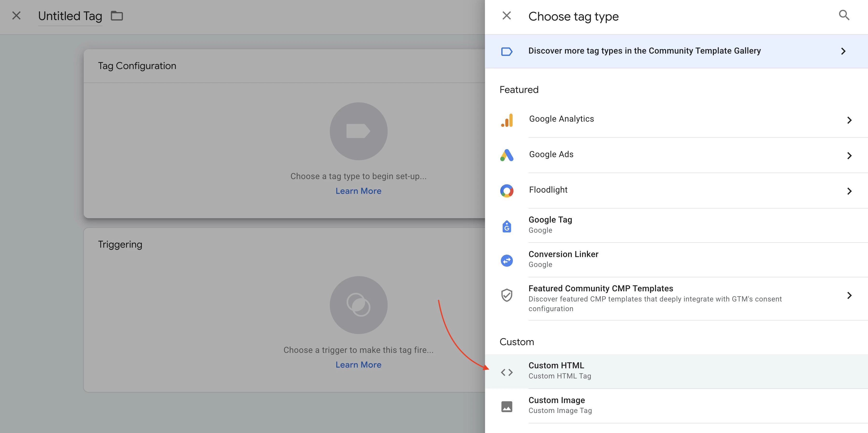Click the Floodlight logo icon
This screenshot has height=433, width=868.
[x=507, y=191]
